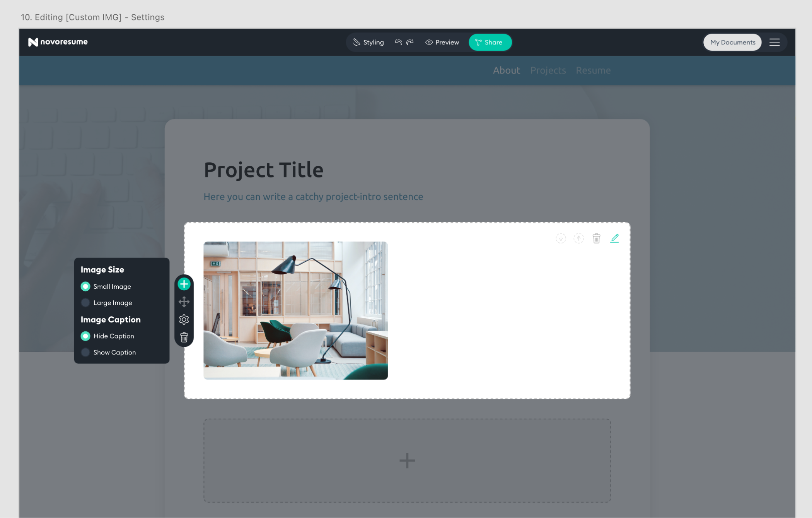Delete image using sidebar trash icon
The image size is (812, 518).
[x=184, y=337]
